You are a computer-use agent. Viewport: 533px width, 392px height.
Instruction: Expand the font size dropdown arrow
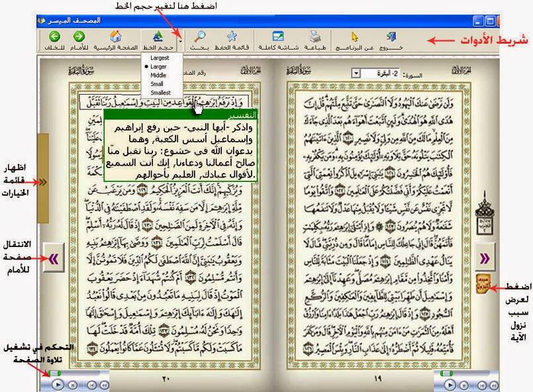coord(181,41)
